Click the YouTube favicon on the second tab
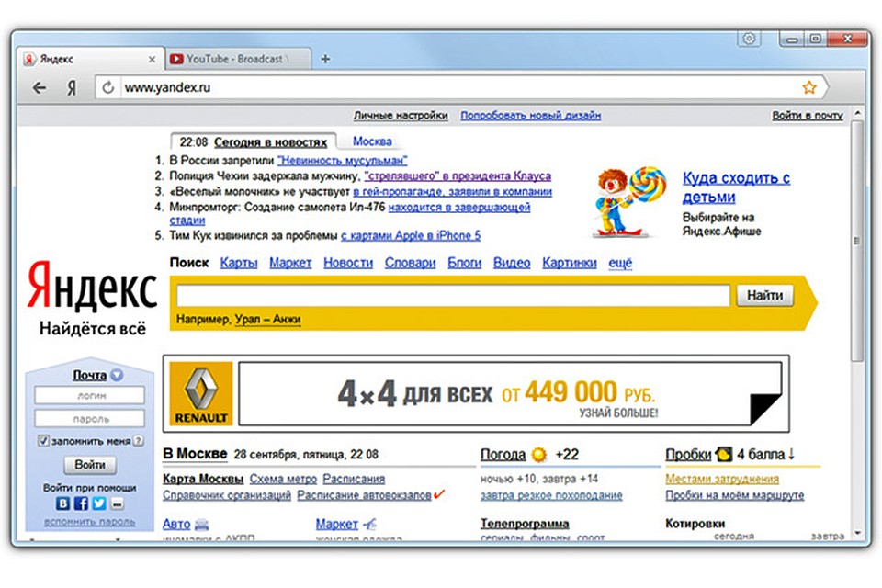 (x=176, y=59)
